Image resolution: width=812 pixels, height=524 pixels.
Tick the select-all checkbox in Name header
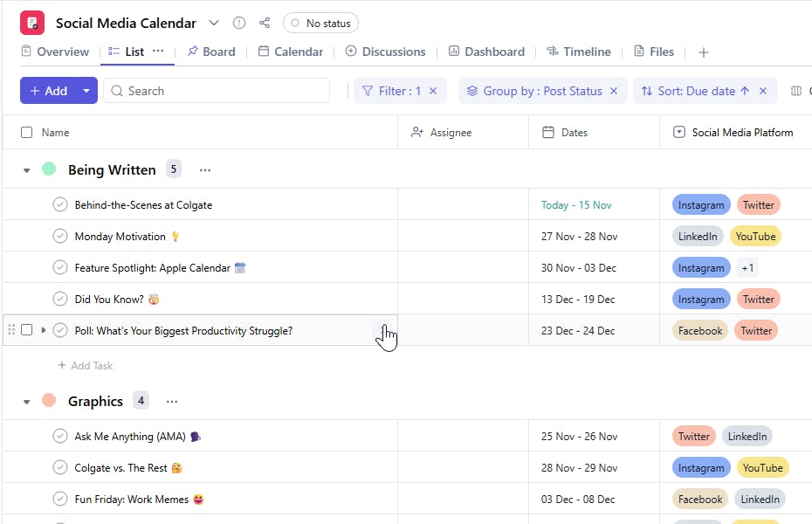pyautogui.click(x=26, y=133)
